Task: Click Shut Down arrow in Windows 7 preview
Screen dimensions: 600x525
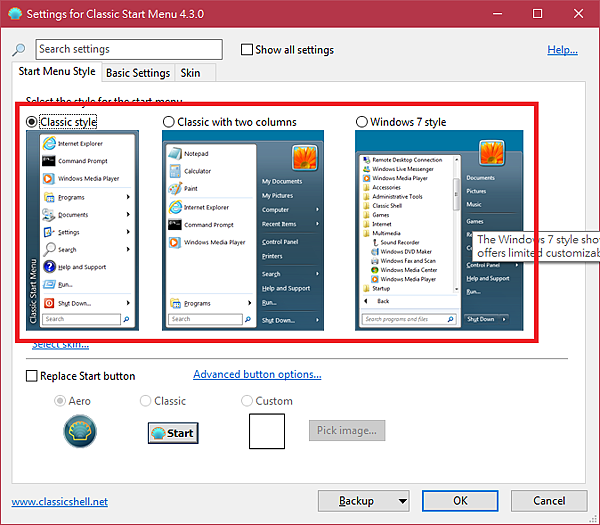Action: 504,319
